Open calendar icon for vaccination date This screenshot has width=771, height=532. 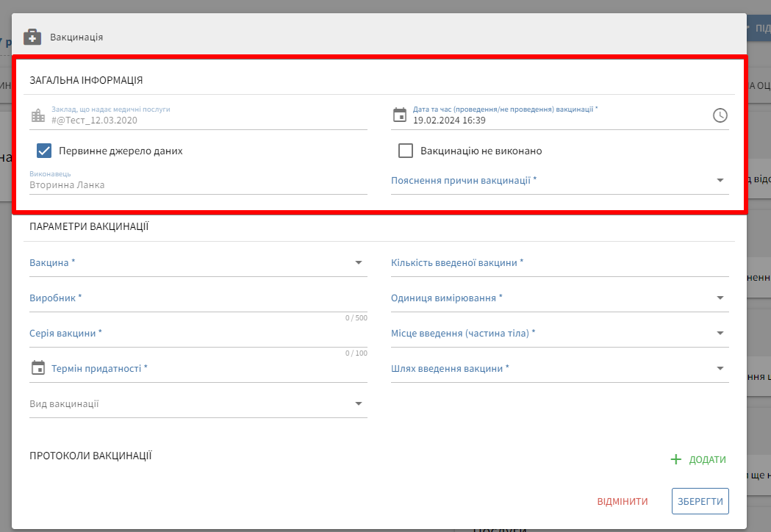point(399,115)
